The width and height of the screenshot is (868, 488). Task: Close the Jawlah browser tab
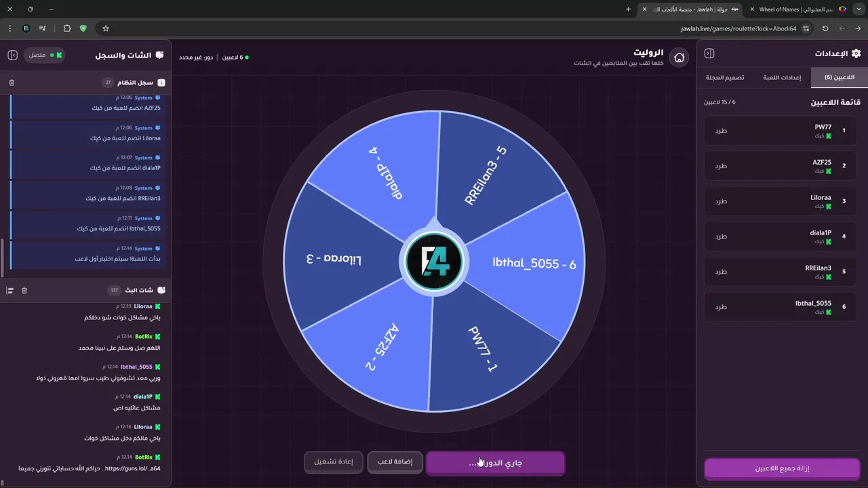pos(644,9)
